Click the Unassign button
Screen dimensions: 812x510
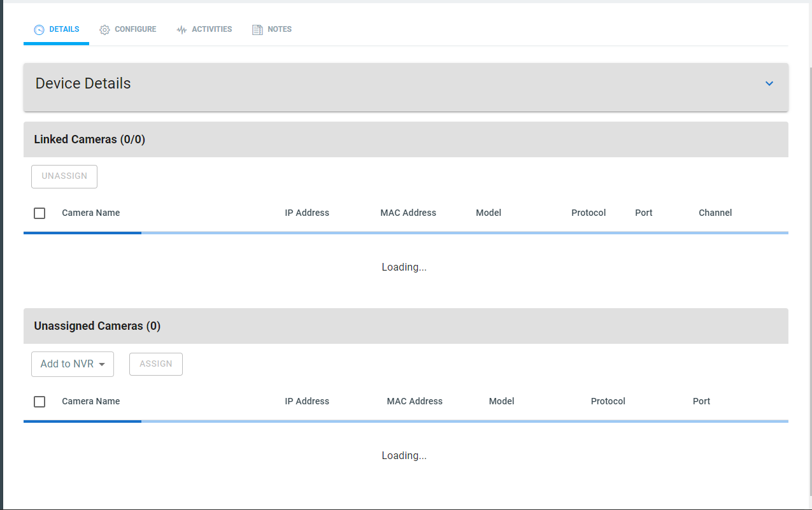64,176
